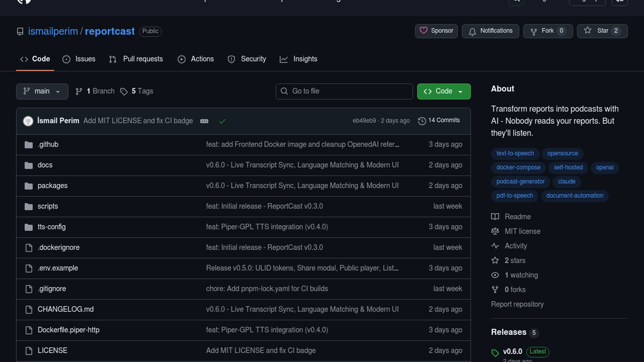
Task: Click the Fork repository icon
Action: coord(534,32)
